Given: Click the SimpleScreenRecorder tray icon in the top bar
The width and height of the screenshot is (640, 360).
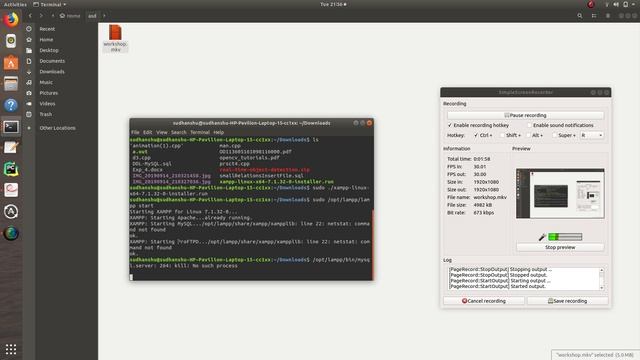Looking at the screenshot, I should point(591,4).
